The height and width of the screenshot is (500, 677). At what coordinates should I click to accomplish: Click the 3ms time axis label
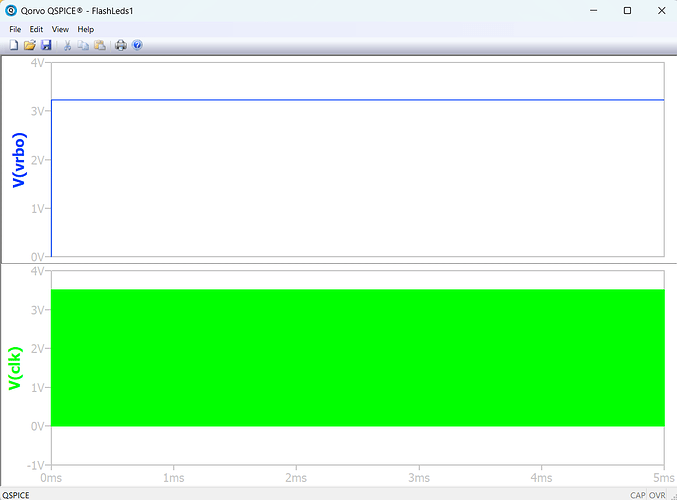[x=419, y=478]
